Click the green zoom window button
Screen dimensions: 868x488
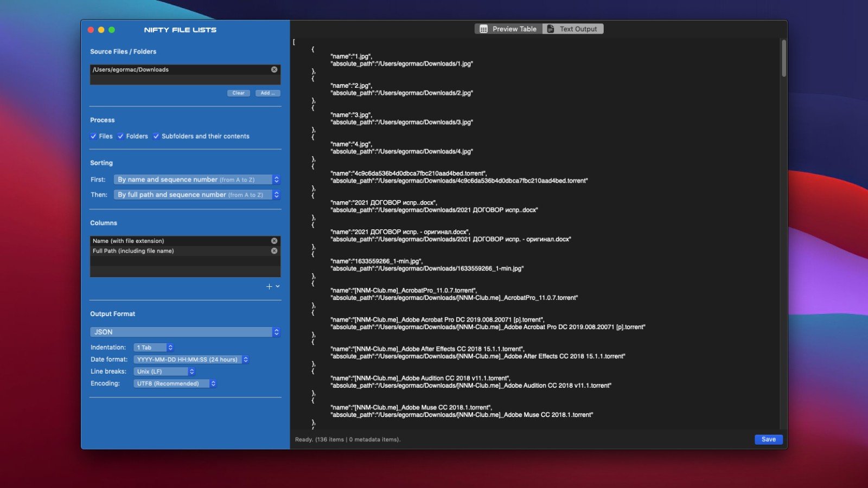click(112, 30)
